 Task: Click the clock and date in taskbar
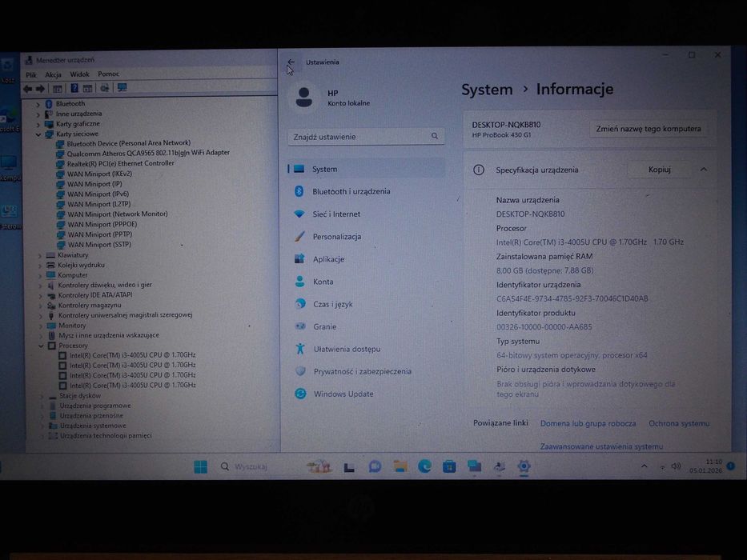pos(705,466)
